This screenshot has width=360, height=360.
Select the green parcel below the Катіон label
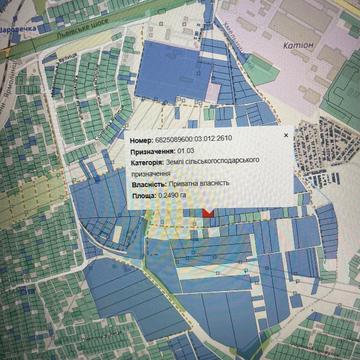point(261,70)
